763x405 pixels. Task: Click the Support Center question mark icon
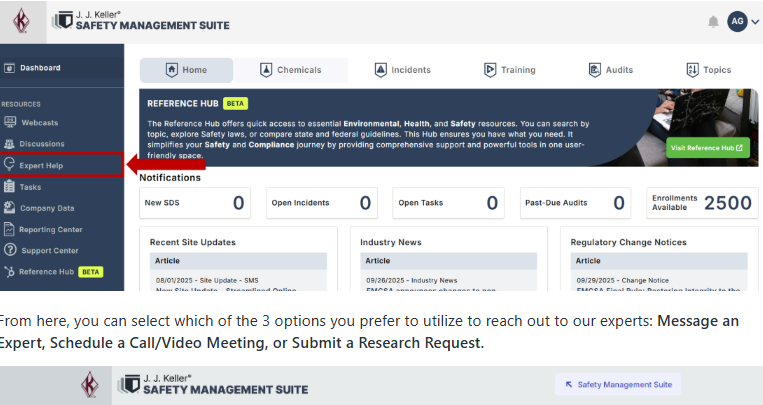point(10,250)
